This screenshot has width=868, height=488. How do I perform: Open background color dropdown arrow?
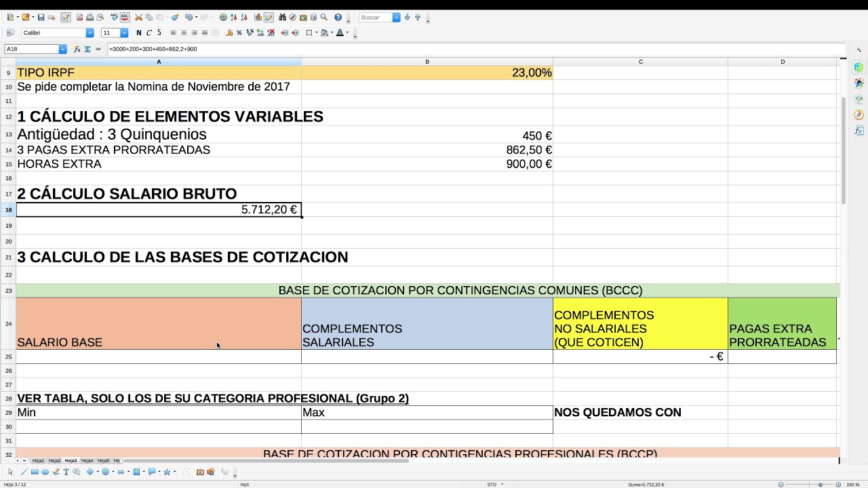(332, 33)
